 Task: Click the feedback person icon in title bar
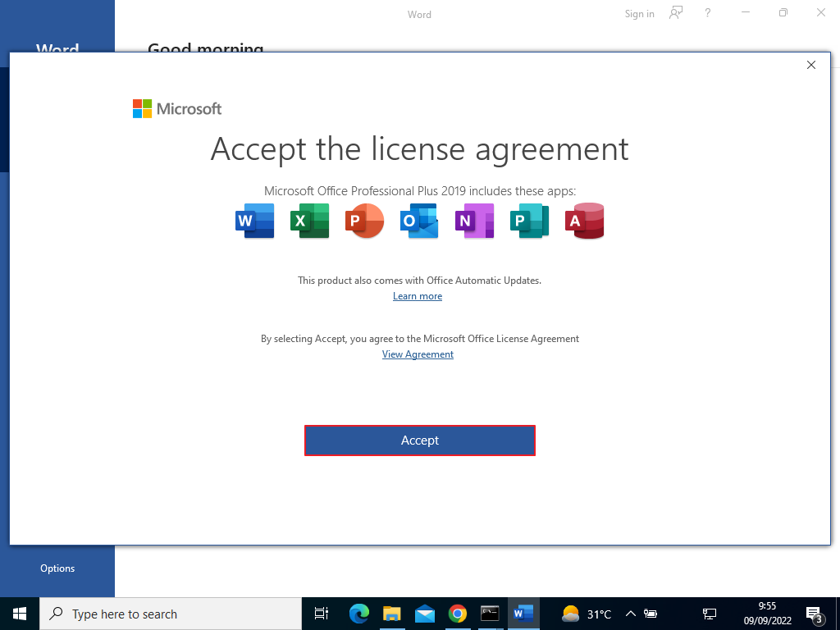click(x=676, y=13)
